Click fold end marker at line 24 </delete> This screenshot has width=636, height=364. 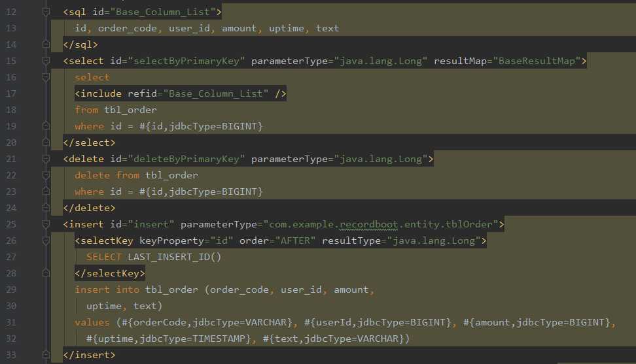point(46,208)
